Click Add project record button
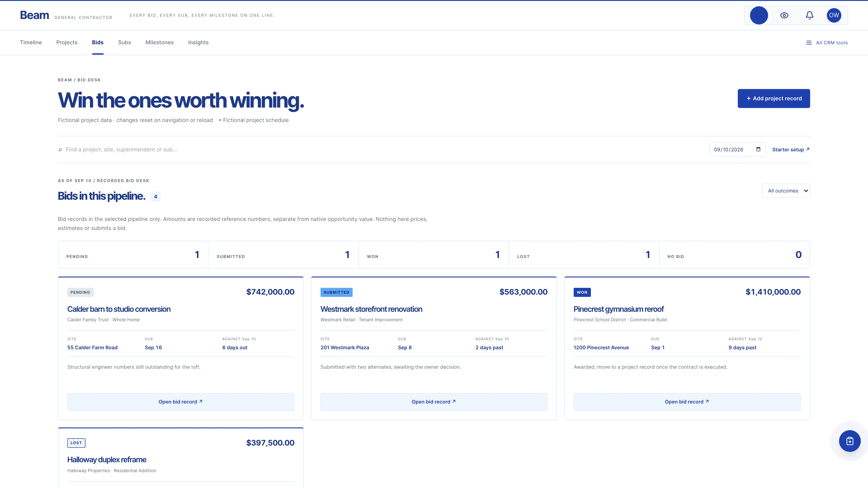Screen dimensions: 868x488 tap(774, 98)
